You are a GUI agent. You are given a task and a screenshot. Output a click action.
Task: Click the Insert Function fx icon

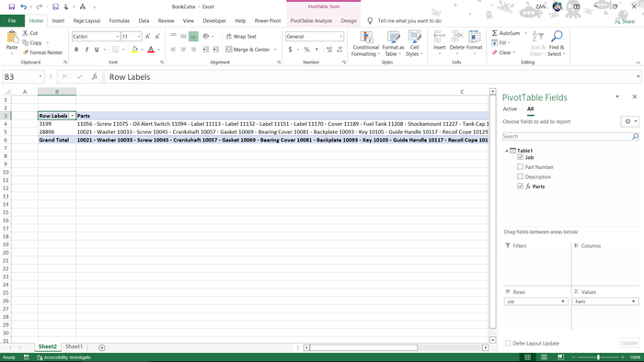tap(95, 76)
